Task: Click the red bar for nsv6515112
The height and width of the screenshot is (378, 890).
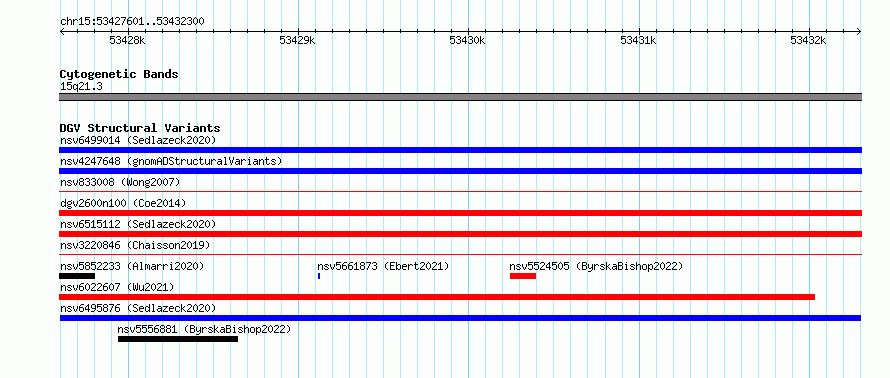Action: tap(460, 234)
